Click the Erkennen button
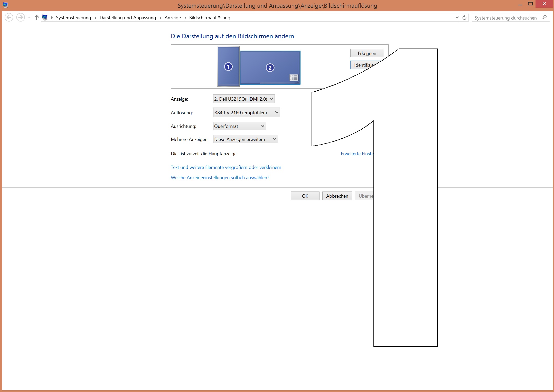This screenshot has width=554, height=392. point(367,53)
